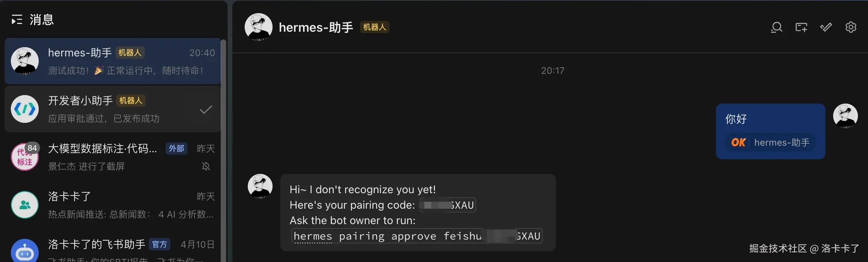The height and width of the screenshot is (262, 868).
Task: Click the bot avatar beside pairing message
Action: (260, 186)
